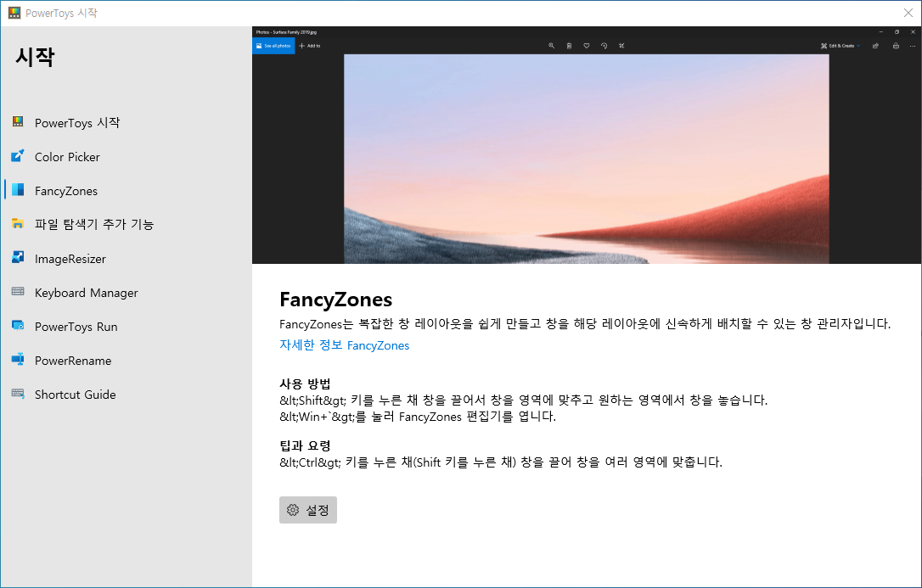Click the FancyZones icon in the sidebar
922x588 pixels.
click(18, 190)
